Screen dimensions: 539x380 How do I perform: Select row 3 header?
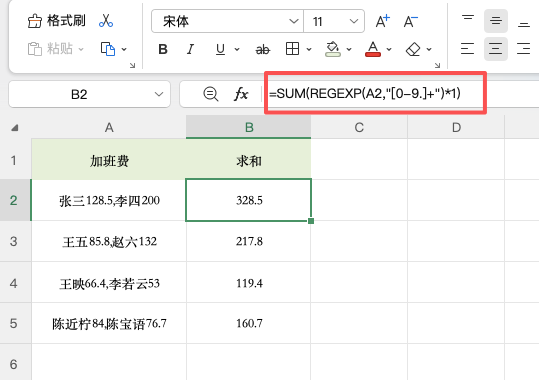[13, 241]
